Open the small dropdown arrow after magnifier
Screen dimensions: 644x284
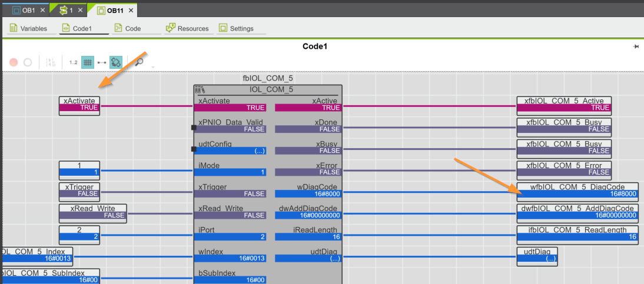pos(152,66)
